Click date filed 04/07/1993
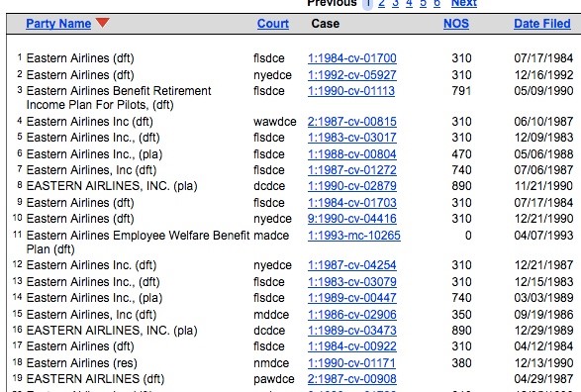Viewport: 581px width, 392px height. tap(543, 236)
